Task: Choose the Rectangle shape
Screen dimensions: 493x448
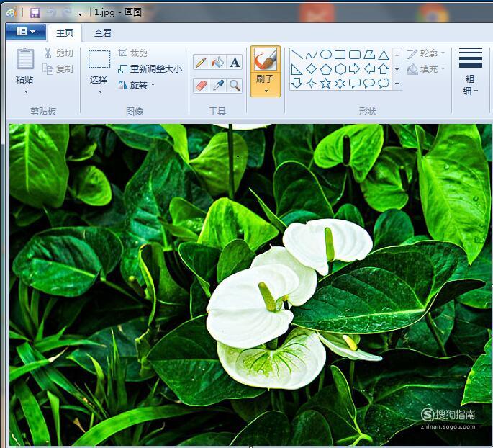Action: coord(340,55)
